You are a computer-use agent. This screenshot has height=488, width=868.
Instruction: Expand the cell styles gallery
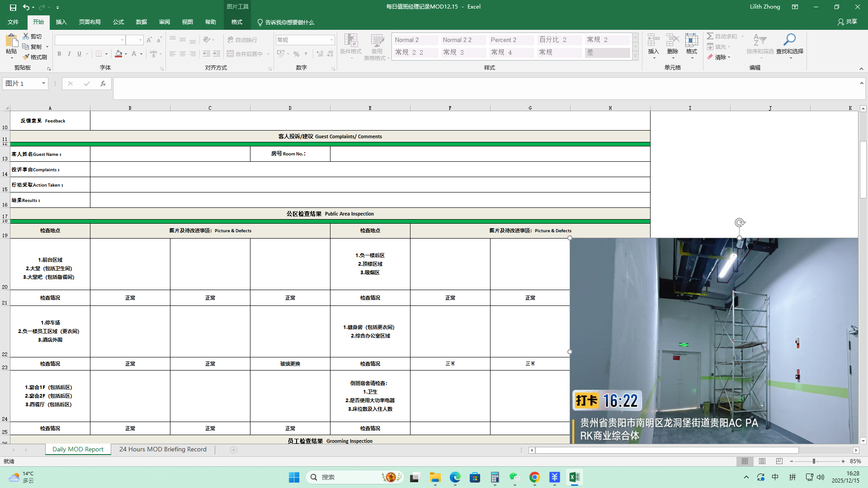(x=635, y=56)
